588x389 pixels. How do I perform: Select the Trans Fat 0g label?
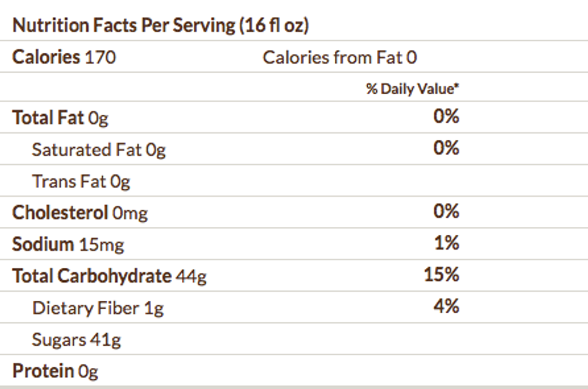[81, 181]
